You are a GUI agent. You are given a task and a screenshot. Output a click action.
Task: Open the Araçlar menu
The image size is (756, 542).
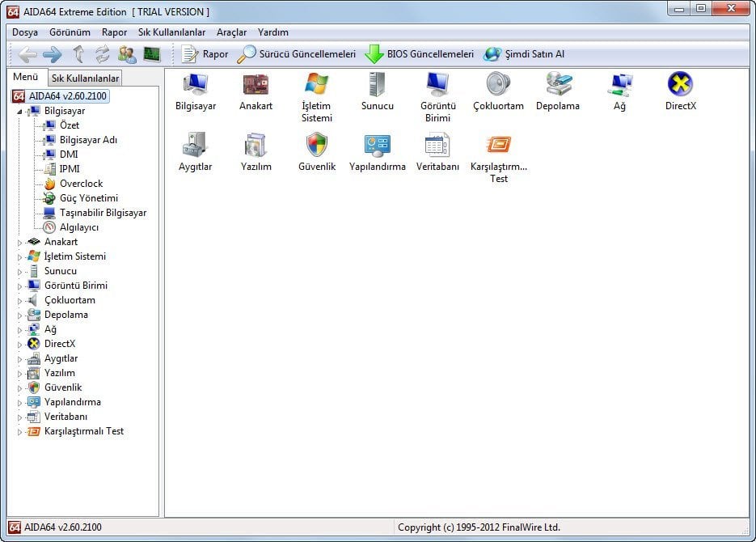(231, 32)
